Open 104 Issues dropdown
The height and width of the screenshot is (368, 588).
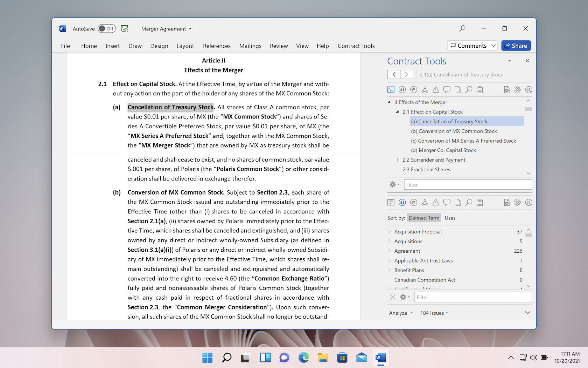coord(434,313)
